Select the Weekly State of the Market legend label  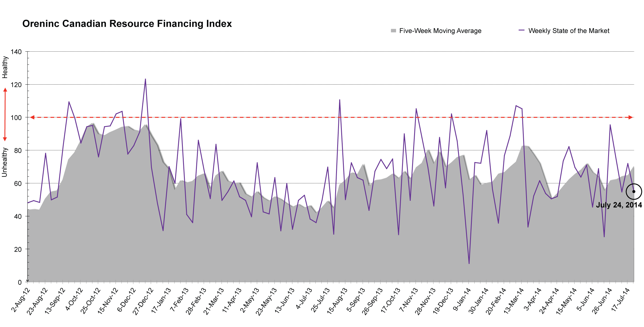[569, 31]
